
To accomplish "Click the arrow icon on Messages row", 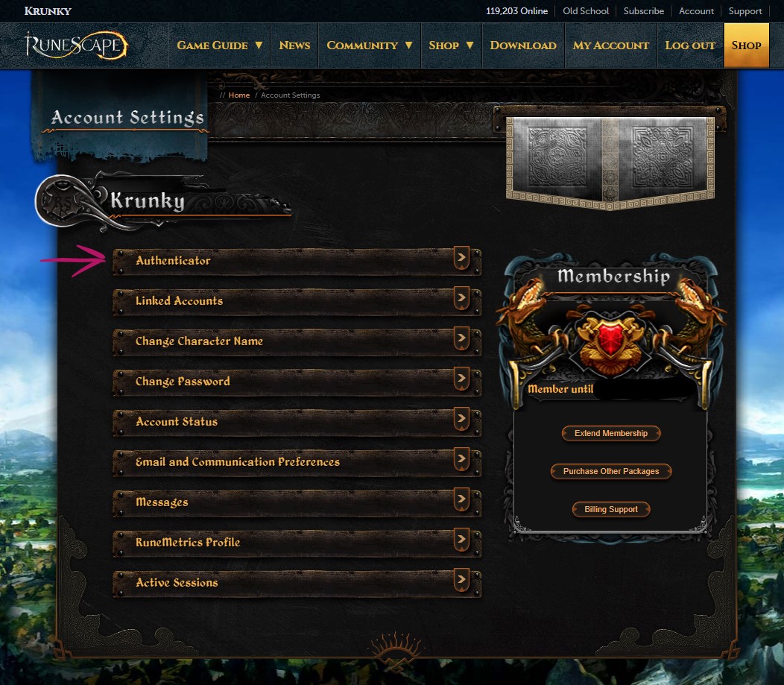I will coord(461,499).
